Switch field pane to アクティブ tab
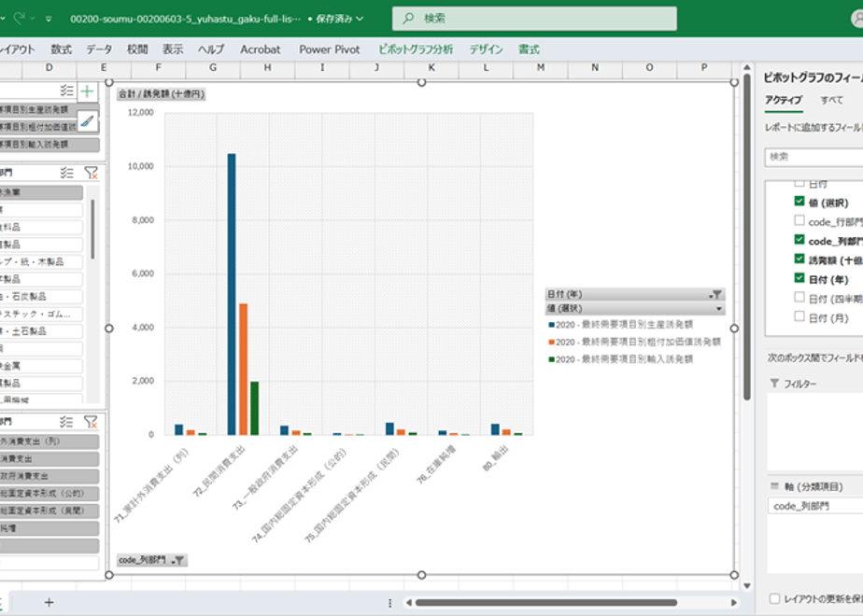The height and width of the screenshot is (616, 863). (x=784, y=100)
